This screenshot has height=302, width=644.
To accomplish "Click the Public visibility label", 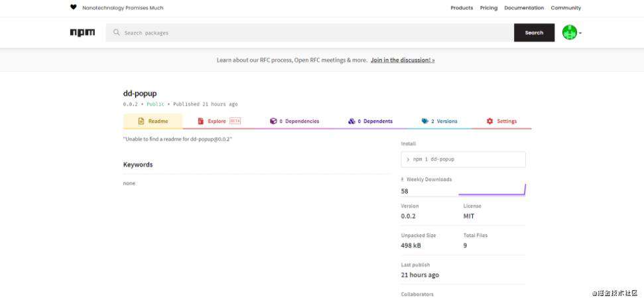I will [x=155, y=104].
